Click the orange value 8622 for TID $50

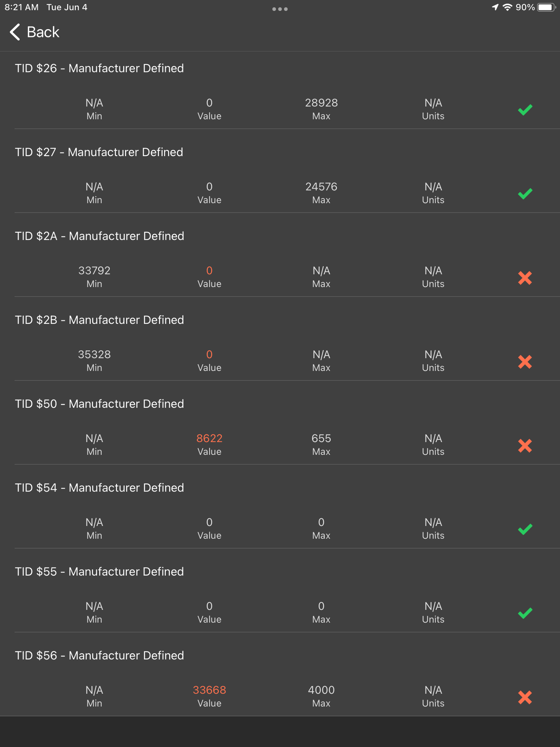pos(209,438)
